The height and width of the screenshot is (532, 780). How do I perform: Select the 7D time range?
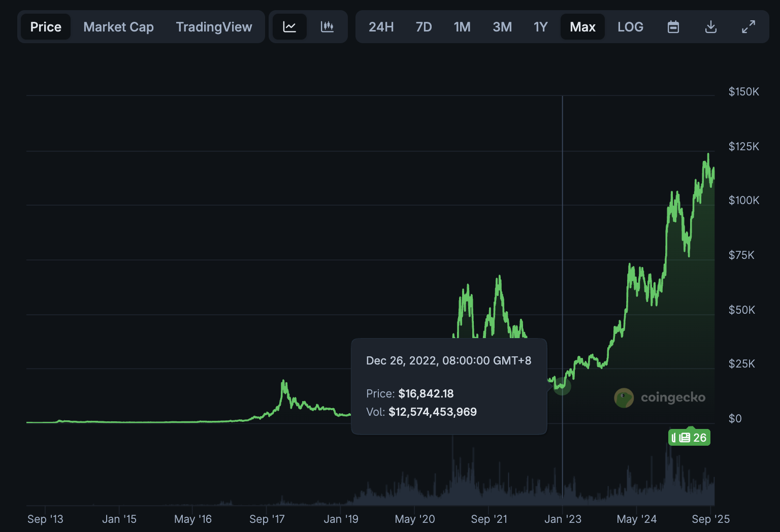point(424,26)
